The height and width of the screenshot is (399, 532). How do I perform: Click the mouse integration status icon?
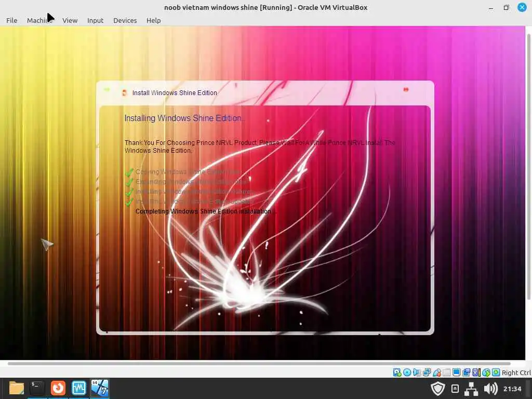click(x=486, y=373)
